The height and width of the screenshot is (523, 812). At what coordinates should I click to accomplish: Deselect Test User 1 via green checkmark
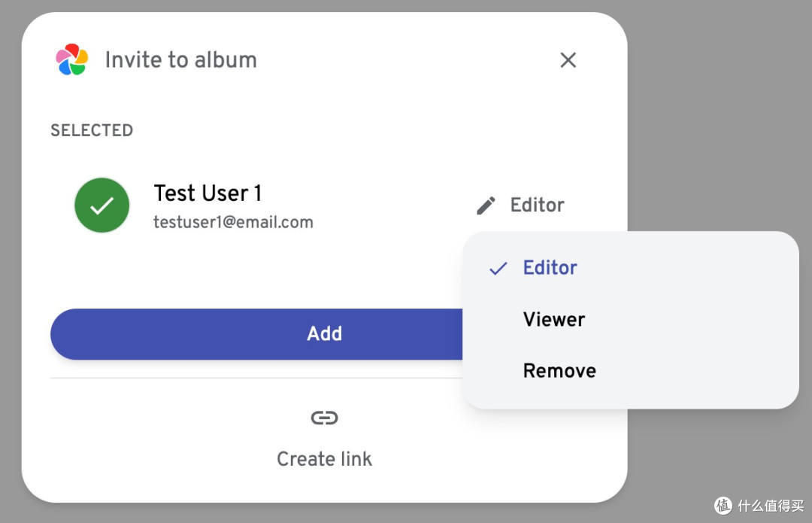102,205
